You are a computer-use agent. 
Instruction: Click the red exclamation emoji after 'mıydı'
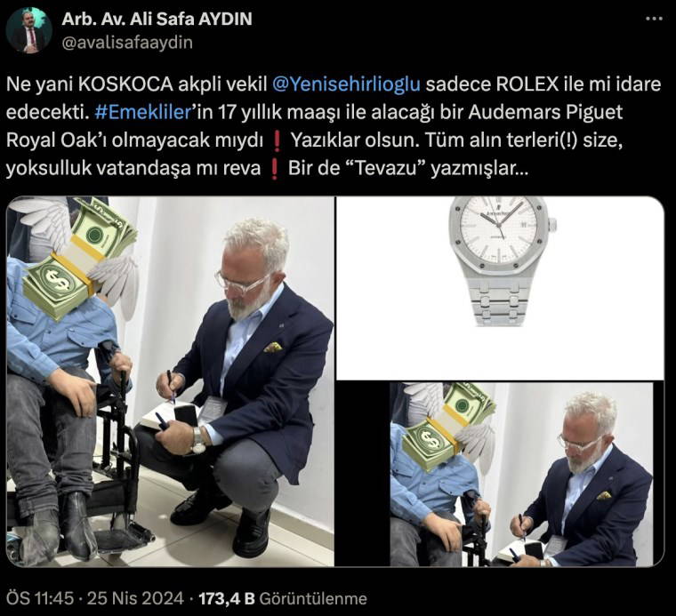click(x=277, y=140)
